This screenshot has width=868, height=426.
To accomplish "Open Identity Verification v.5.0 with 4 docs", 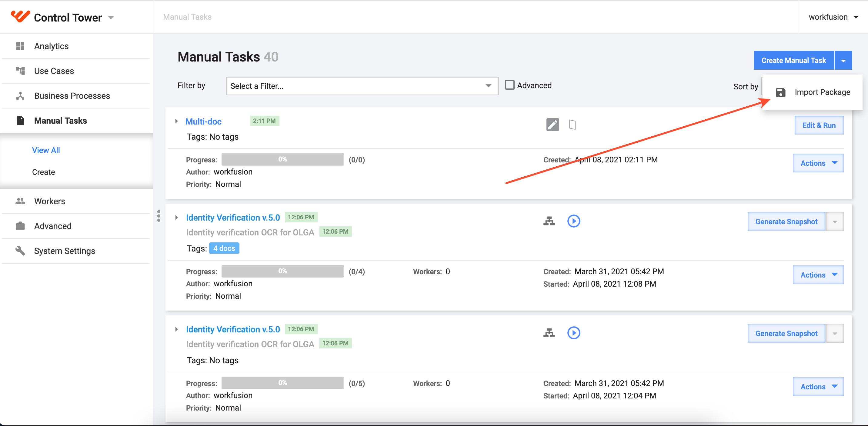I will pos(233,218).
